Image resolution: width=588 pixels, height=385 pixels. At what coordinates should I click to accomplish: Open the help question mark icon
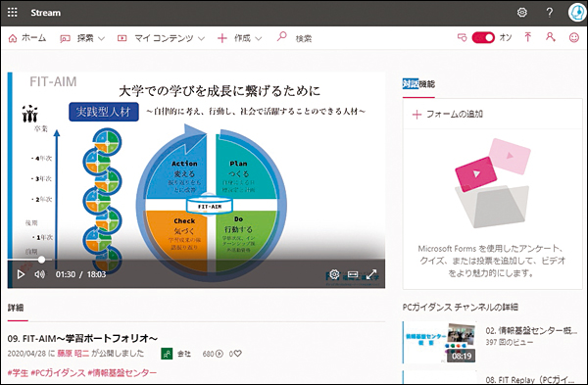pyautogui.click(x=550, y=13)
